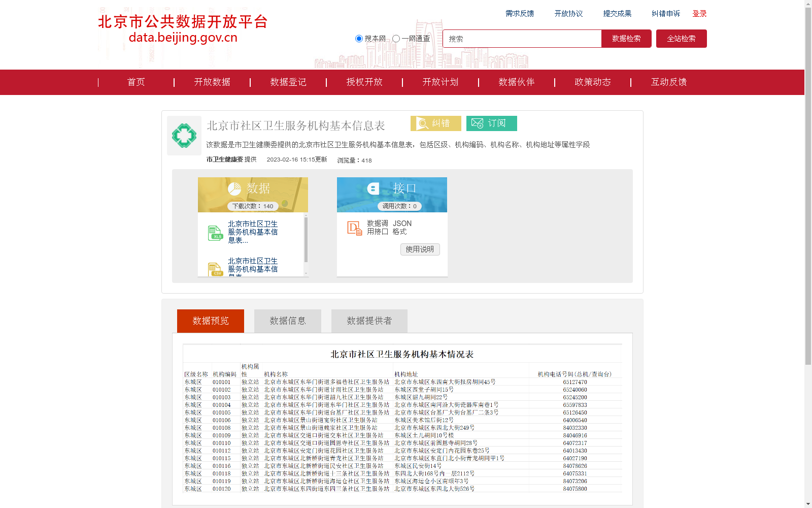Click the XLS file icon
The image size is (812, 508).
click(x=215, y=233)
